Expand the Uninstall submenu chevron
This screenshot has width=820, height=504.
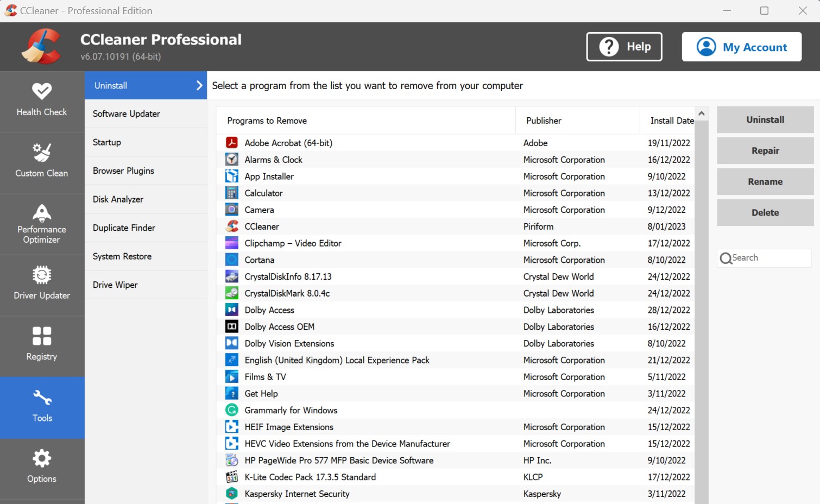pyautogui.click(x=199, y=86)
